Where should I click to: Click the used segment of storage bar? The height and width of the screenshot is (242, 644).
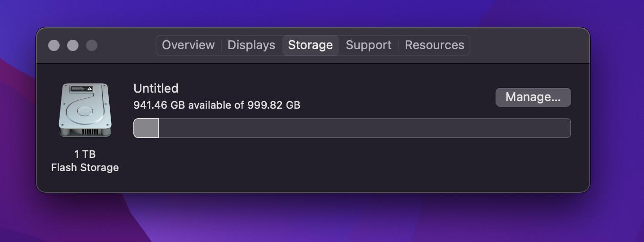click(146, 129)
